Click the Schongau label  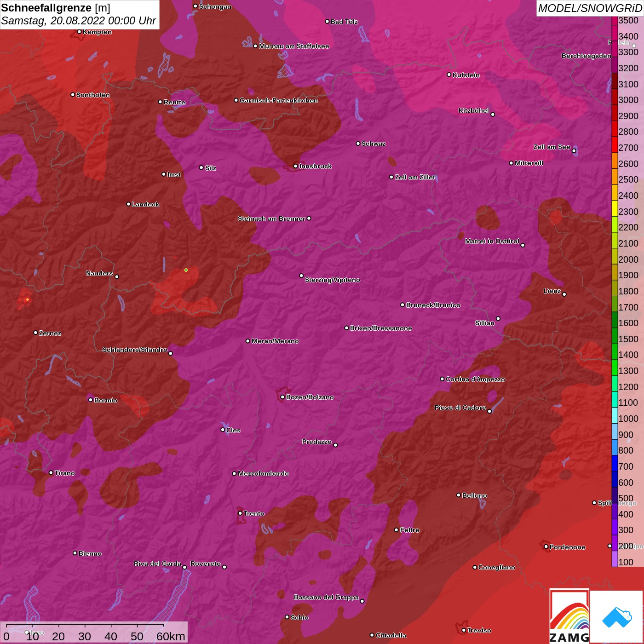(x=215, y=6)
